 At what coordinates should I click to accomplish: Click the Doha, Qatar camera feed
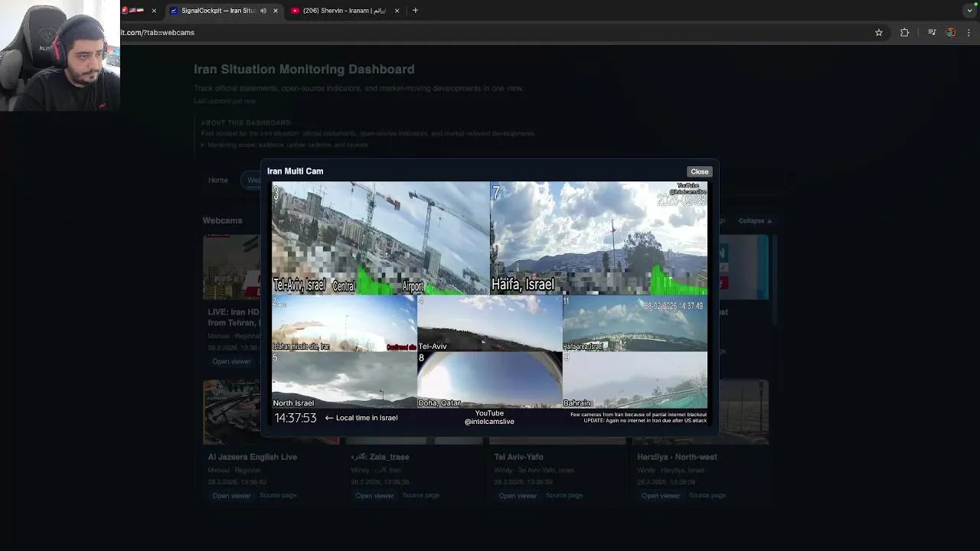pyautogui.click(x=489, y=380)
